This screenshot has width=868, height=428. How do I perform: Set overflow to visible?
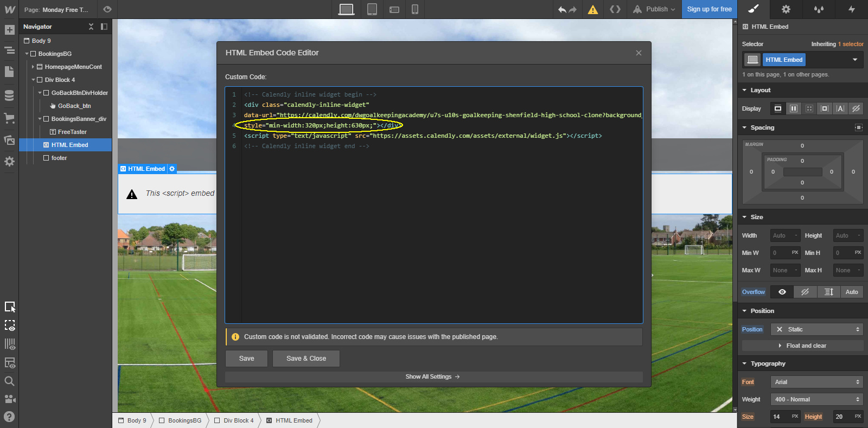point(782,292)
